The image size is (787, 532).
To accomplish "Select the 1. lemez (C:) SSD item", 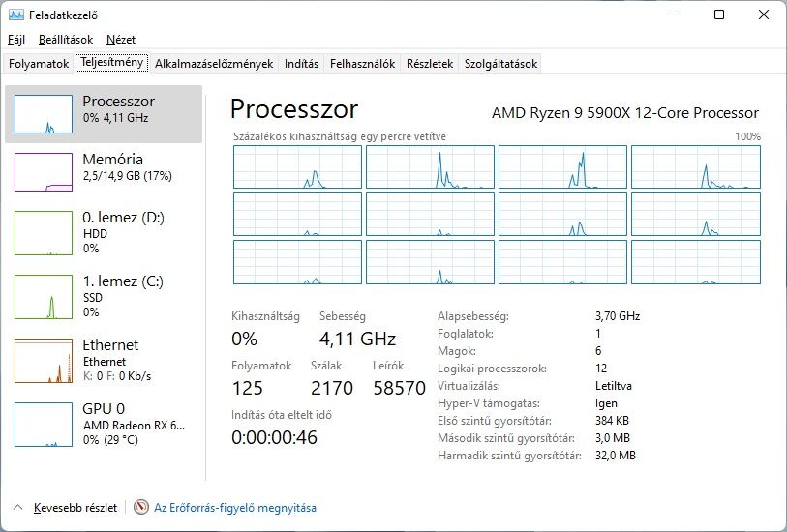I will 104,296.
